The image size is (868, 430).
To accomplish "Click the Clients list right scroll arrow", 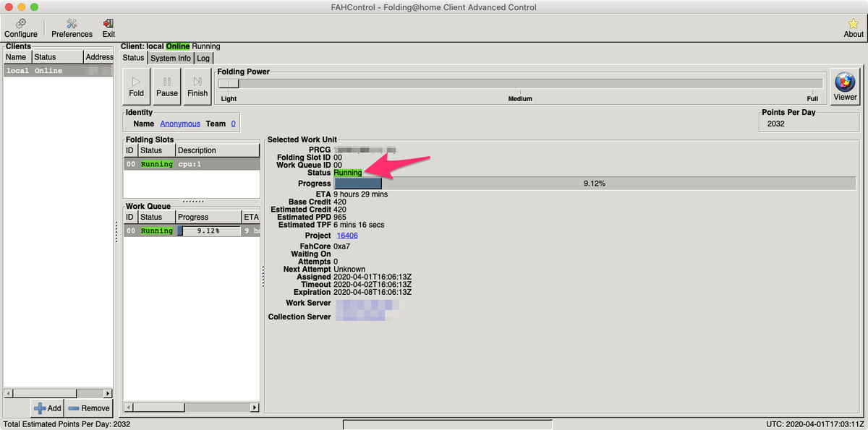I will click(x=108, y=393).
